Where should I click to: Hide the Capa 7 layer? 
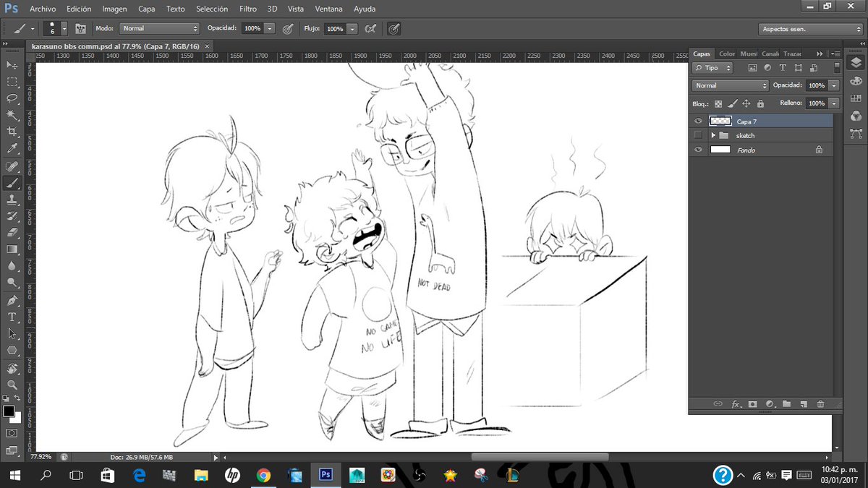click(x=698, y=121)
